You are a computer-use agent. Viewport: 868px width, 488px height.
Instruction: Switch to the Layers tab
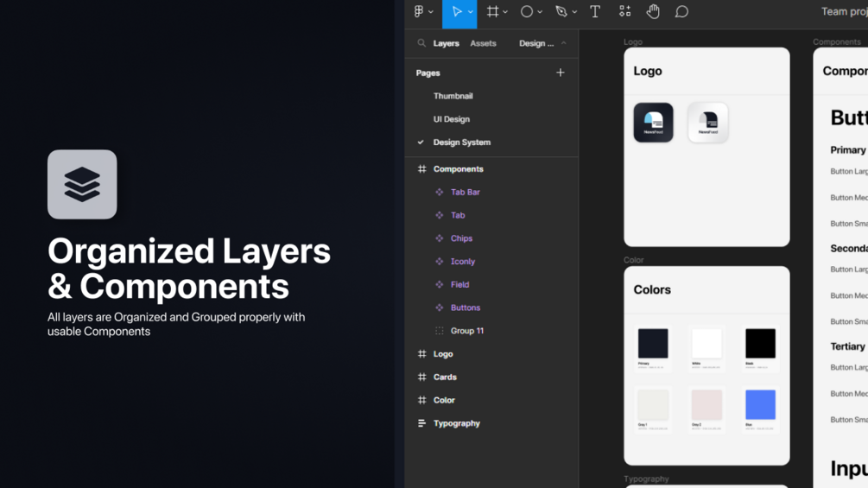pyautogui.click(x=447, y=43)
